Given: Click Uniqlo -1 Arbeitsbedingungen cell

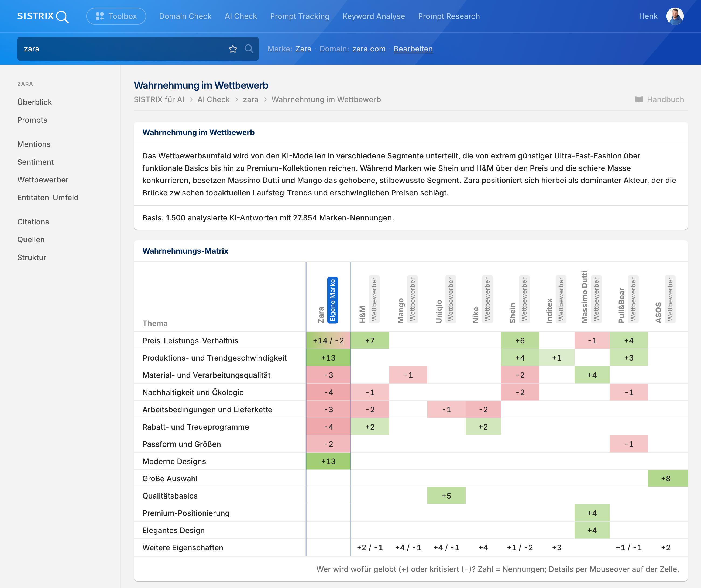Looking at the screenshot, I should click(x=446, y=409).
